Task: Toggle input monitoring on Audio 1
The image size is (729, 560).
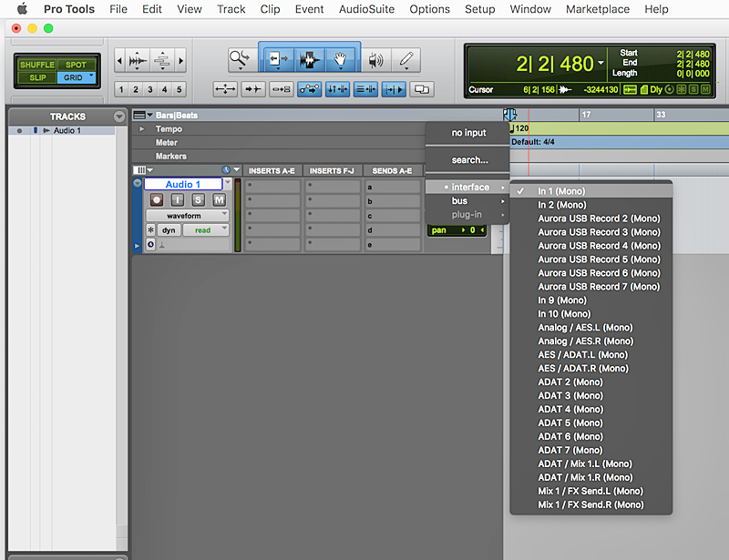Action: pos(177,199)
